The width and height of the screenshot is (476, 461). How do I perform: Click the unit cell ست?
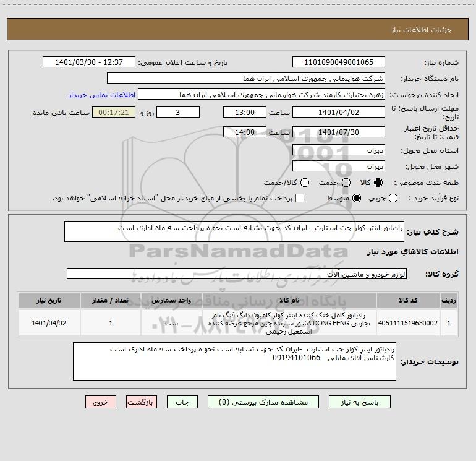point(171,323)
